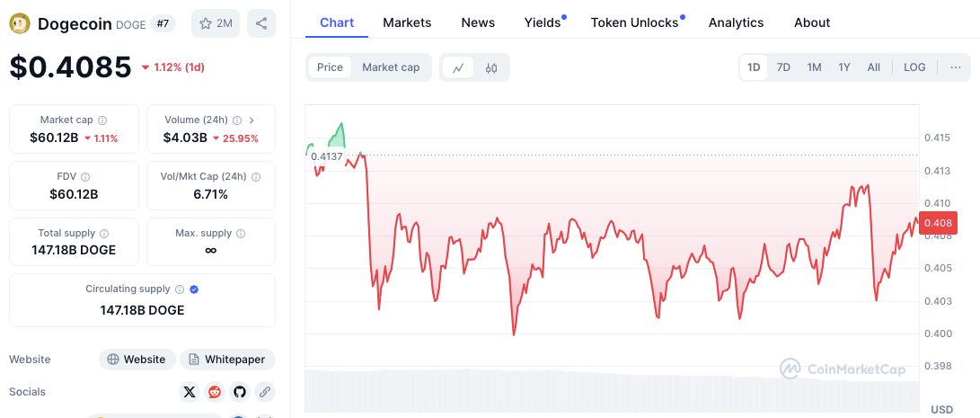980x418 pixels.
Task: Open the three-dot chart options menu
Action: point(956,67)
